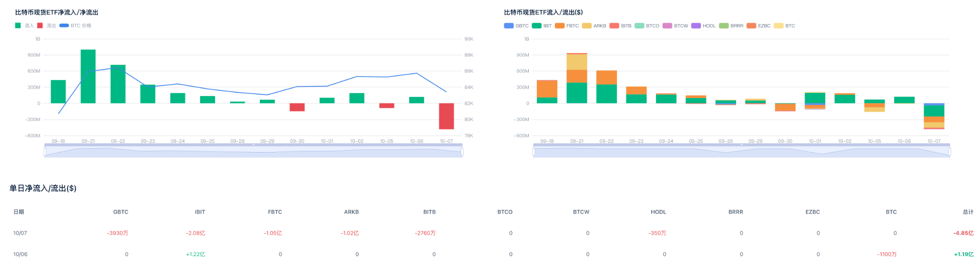The width and height of the screenshot is (980, 267).
Task: Click the 日期 column header
Action: point(18,212)
